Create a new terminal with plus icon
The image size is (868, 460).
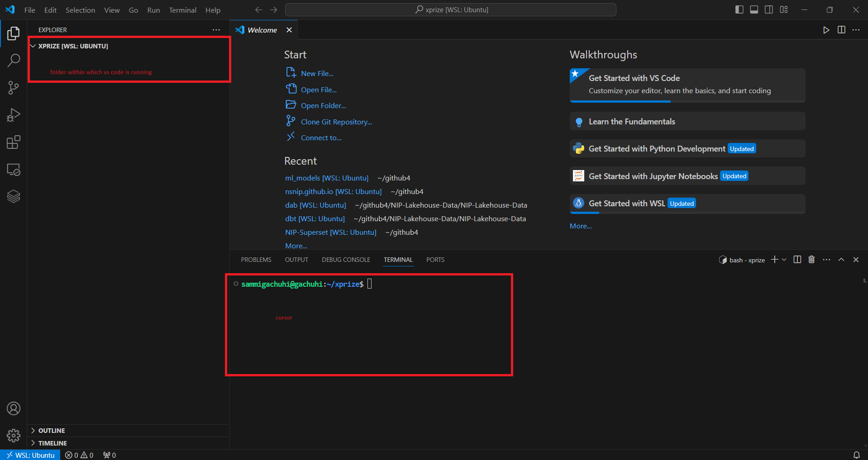775,260
